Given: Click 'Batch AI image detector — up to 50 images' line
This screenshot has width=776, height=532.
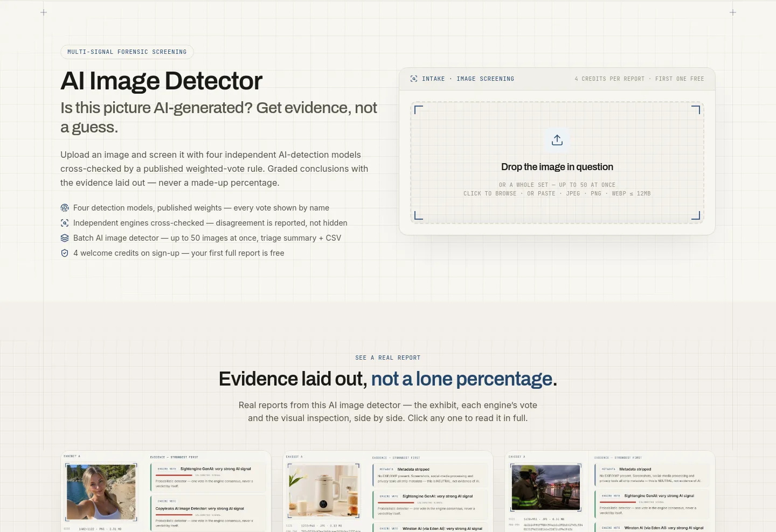Looking at the screenshot, I should tap(207, 238).
